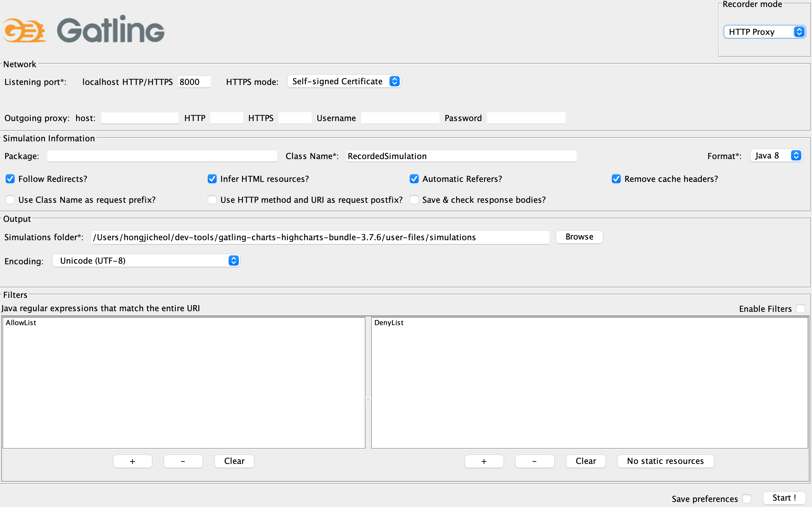
Task: Click the outgoing proxy Password field
Action: click(526, 118)
